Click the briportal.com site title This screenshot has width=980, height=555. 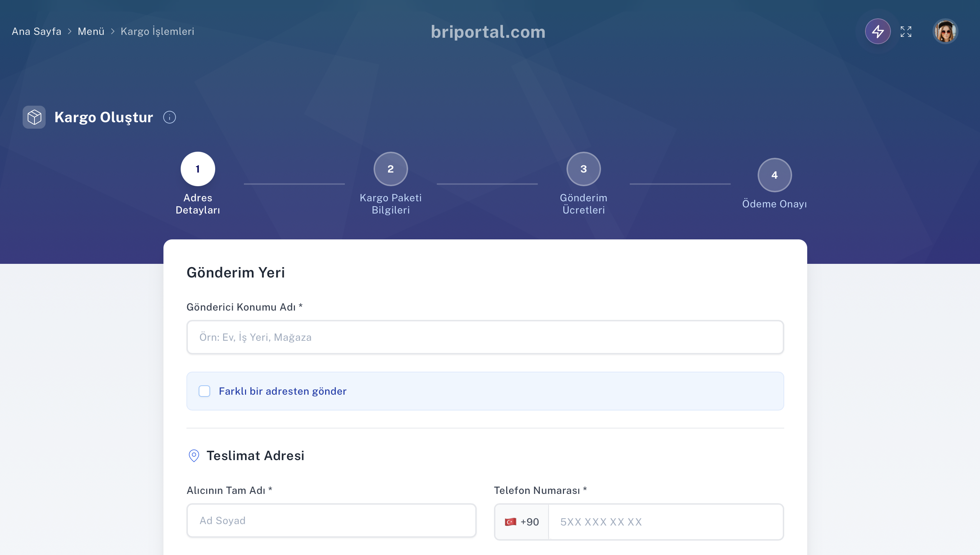coord(488,32)
